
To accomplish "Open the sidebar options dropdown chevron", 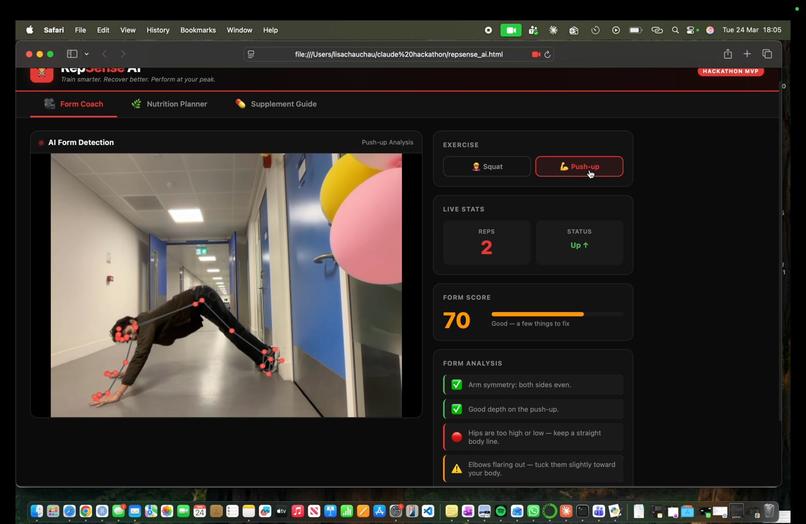I will pyautogui.click(x=86, y=54).
